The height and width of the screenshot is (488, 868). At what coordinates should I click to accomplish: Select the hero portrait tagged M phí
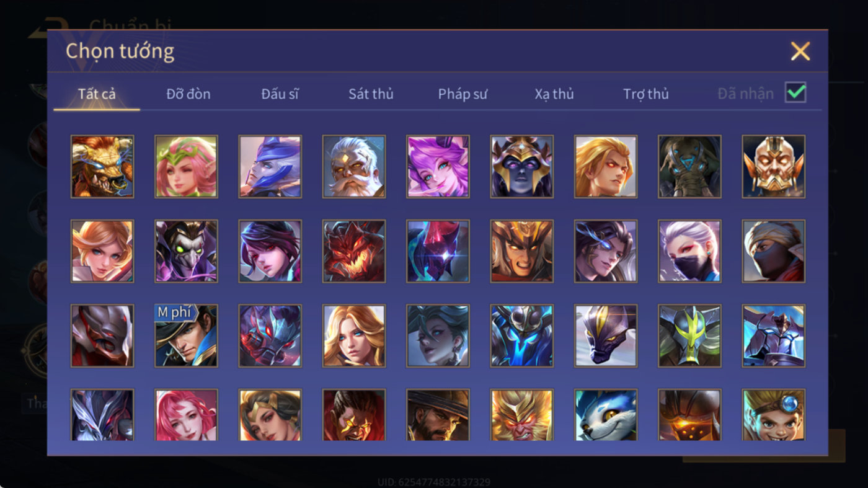click(x=186, y=335)
